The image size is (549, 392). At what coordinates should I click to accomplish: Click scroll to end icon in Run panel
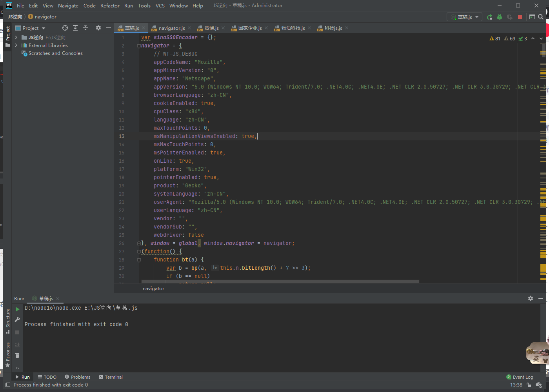click(x=17, y=345)
